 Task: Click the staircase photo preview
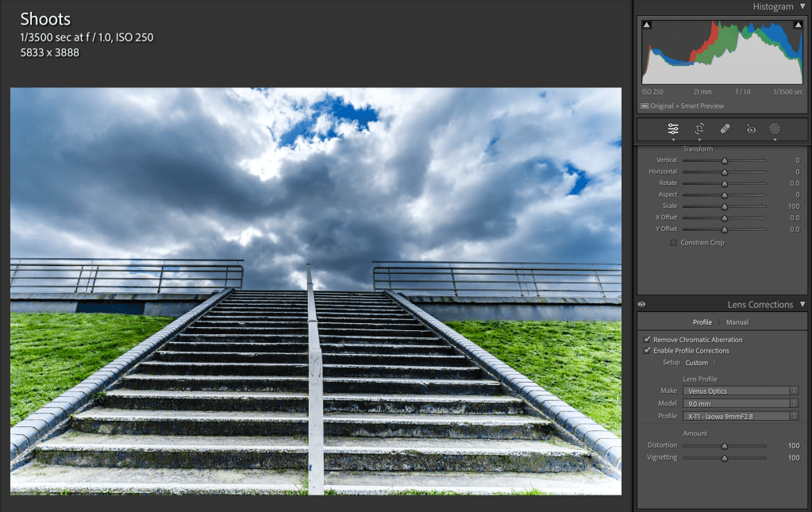[315, 291]
